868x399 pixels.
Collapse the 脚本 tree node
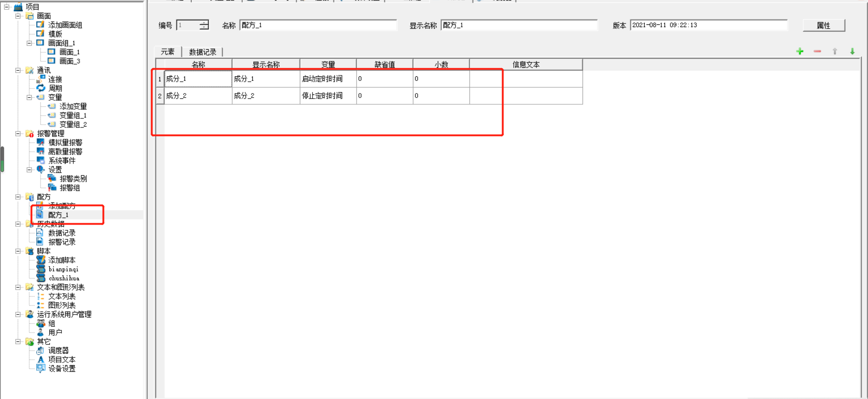point(18,251)
